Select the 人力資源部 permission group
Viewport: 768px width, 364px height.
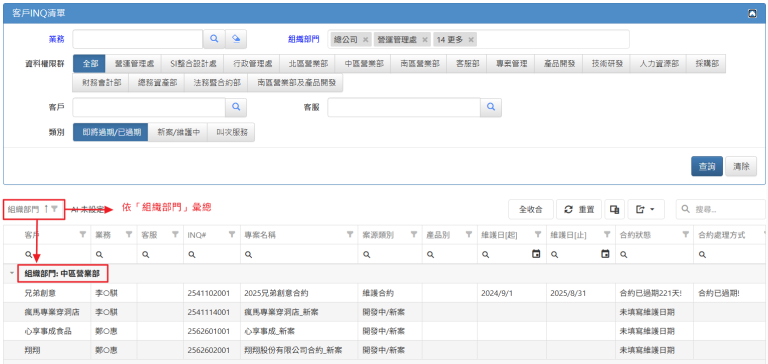[659, 64]
